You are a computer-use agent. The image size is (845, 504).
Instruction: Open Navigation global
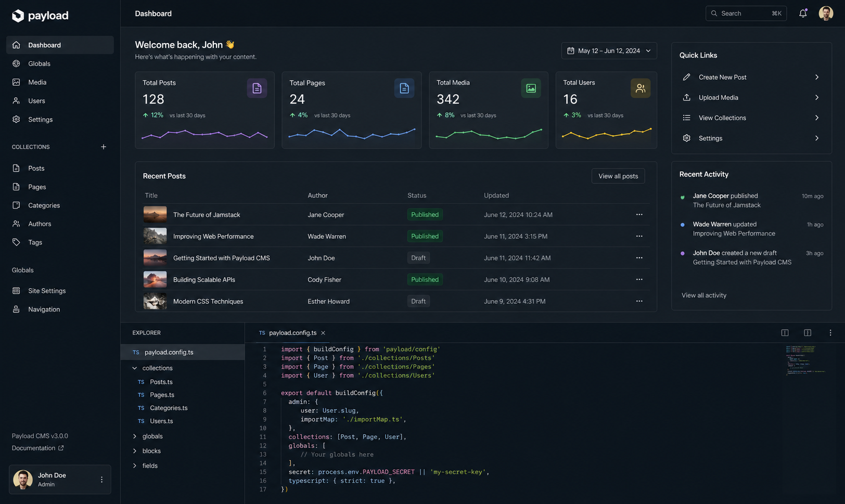60,309
